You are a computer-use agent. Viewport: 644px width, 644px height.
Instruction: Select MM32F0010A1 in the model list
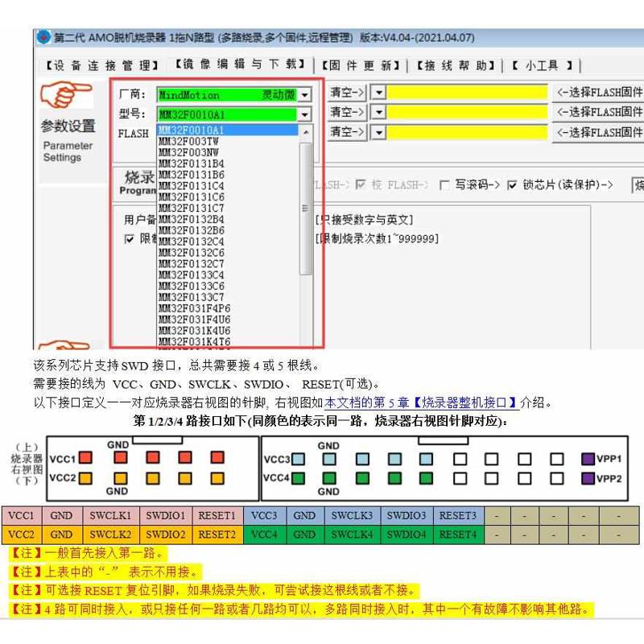pos(228,130)
